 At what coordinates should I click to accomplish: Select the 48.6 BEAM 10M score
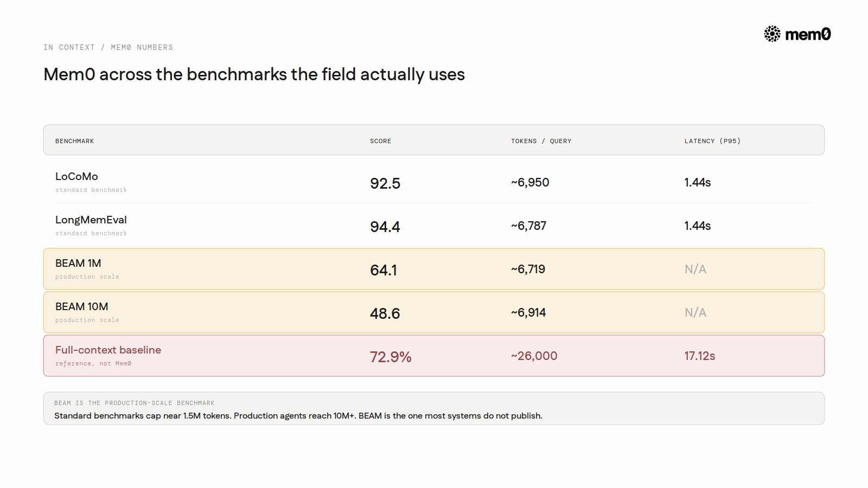click(385, 313)
